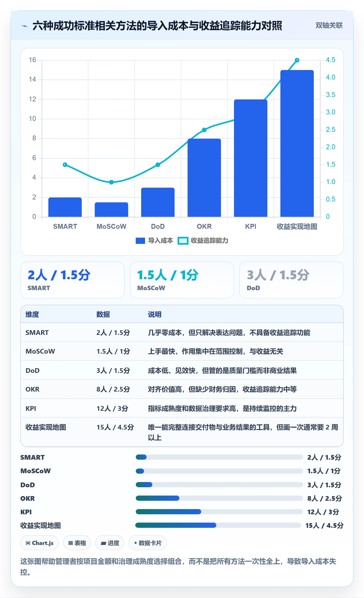
Task: Click the SMART data card showing 2人 / 1.5分
Action: (73, 280)
